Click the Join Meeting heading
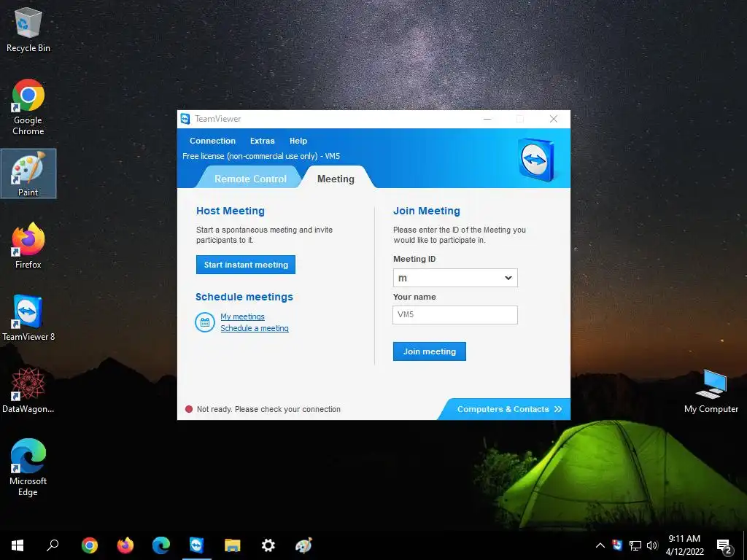Screen dimensions: 747x560 (426, 211)
